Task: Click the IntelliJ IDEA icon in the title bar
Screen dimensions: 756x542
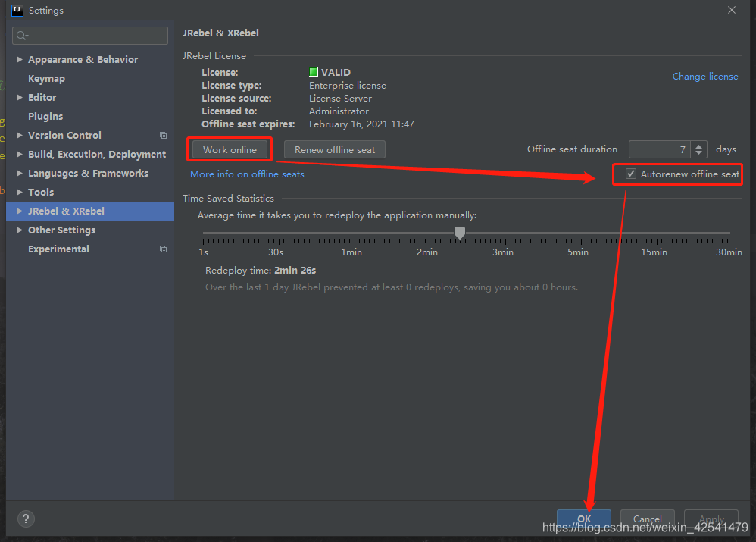Action: pos(17,10)
